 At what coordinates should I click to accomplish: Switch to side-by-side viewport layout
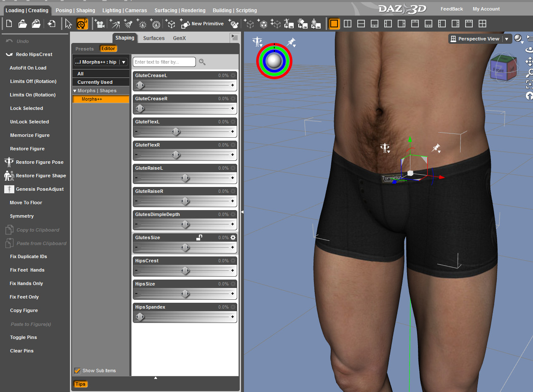click(348, 24)
